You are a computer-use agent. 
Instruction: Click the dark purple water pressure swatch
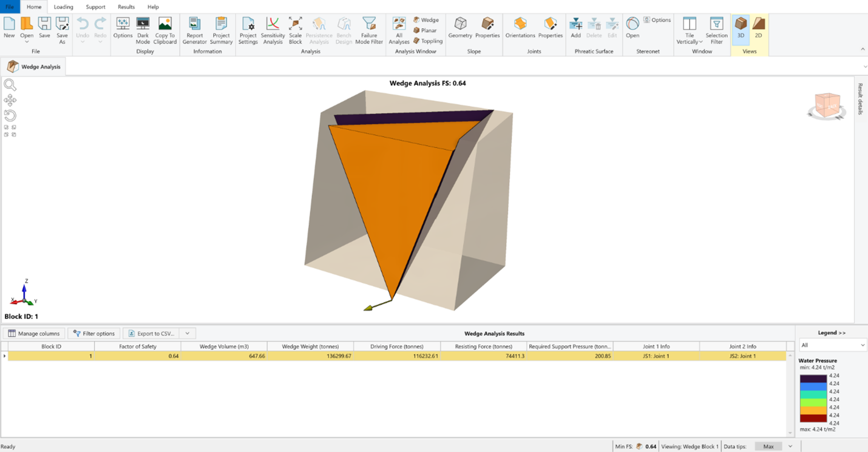click(813, 379)
